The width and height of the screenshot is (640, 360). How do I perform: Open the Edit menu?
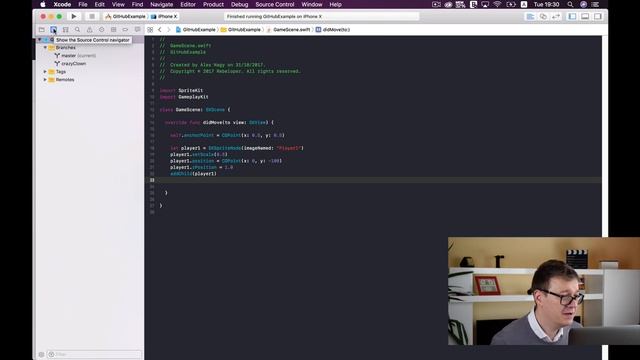coord(100,4)
